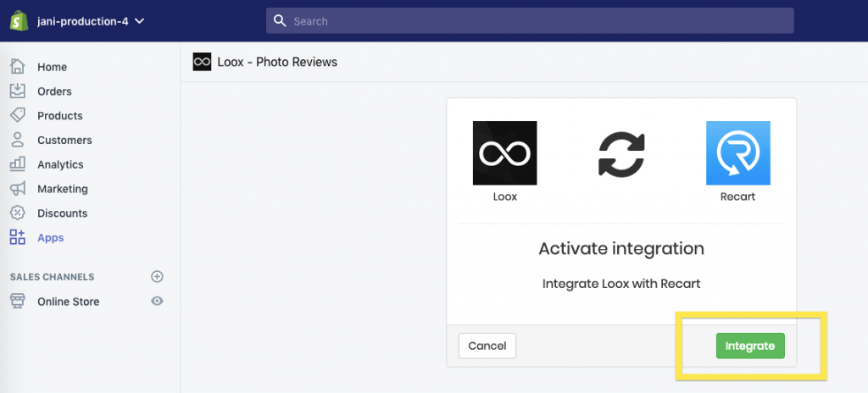Image resolution: width=868 pixels, height=393 pixels.
Task: Click the Products tag icon
Action: coord(18,115)
